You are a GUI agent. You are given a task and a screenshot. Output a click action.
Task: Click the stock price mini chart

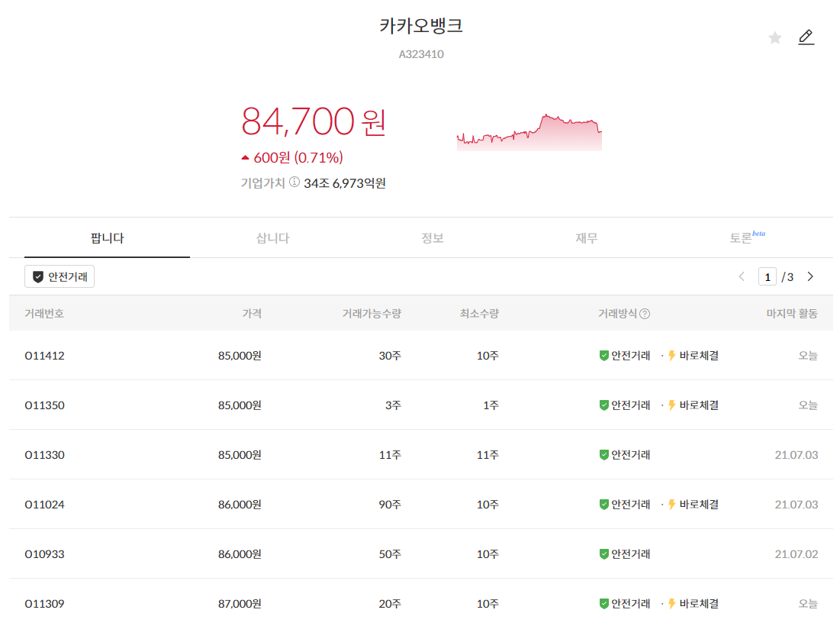click(x=529, y=132)
